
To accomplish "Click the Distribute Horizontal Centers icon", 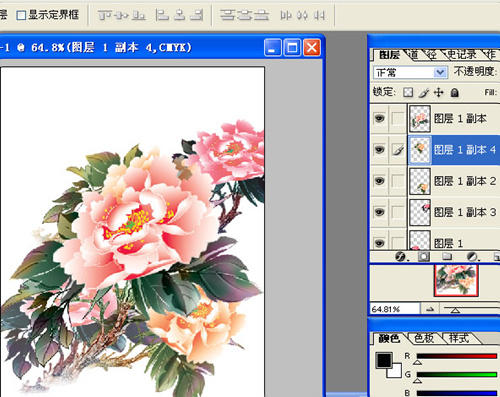I will (x=302, y=15).
